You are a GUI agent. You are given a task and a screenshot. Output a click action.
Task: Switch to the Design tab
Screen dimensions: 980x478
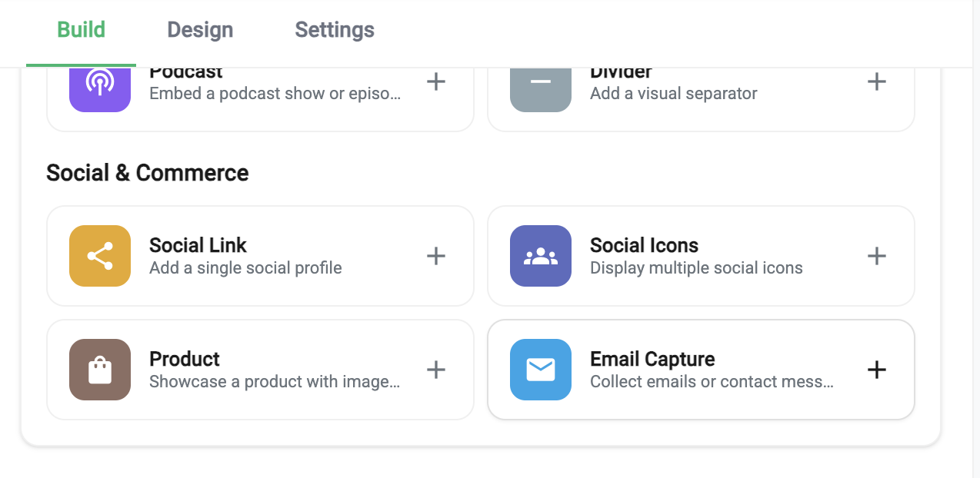pyautogui.click(x=200, y=30)
